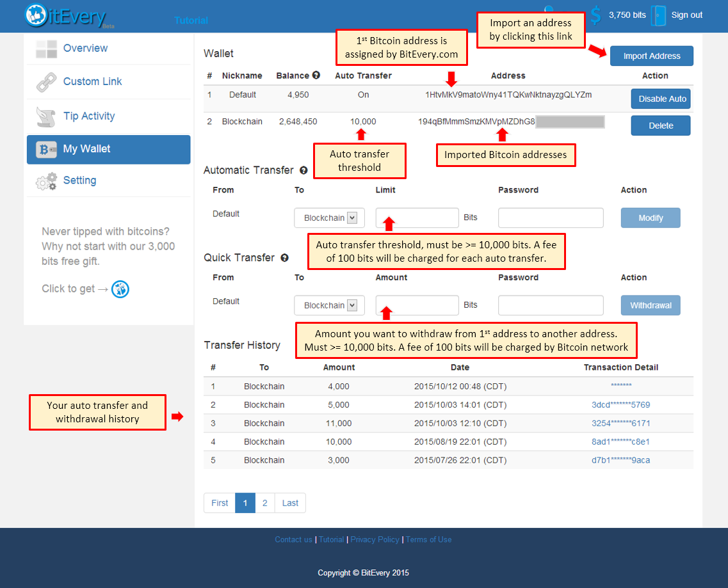
Task: Go to First page of history
Action: click(220, 503)
